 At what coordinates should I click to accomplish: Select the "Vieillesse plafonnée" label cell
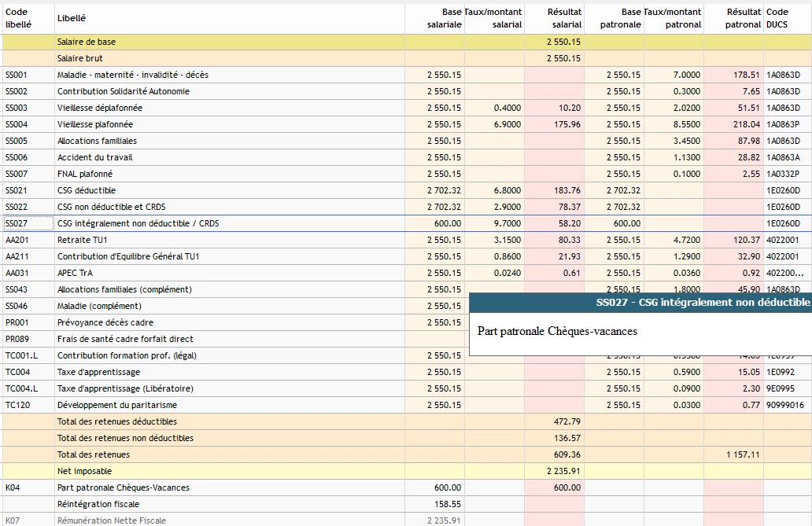tap(95, 124)
